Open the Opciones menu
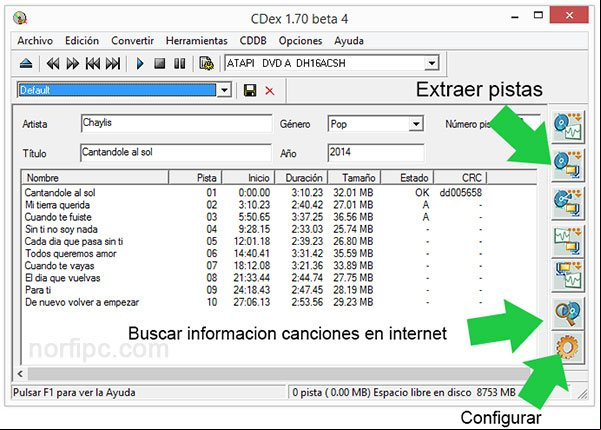601x430 pixels. coord(300,41)
